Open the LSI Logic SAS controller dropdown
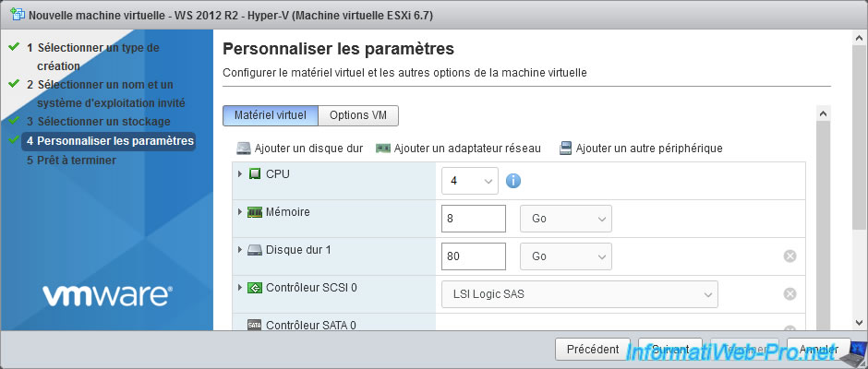 coord(580,294)
